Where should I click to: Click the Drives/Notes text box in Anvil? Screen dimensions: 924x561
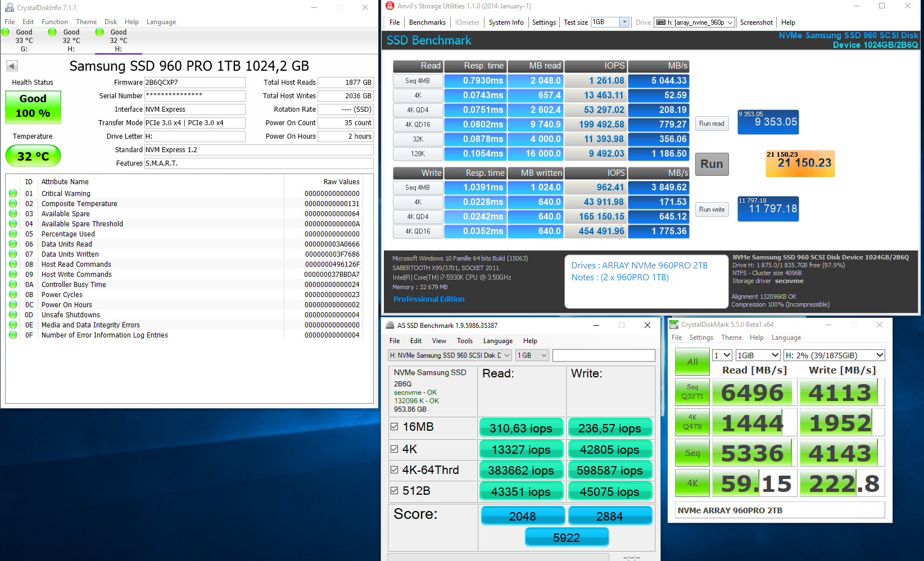[x=646, y=282]
